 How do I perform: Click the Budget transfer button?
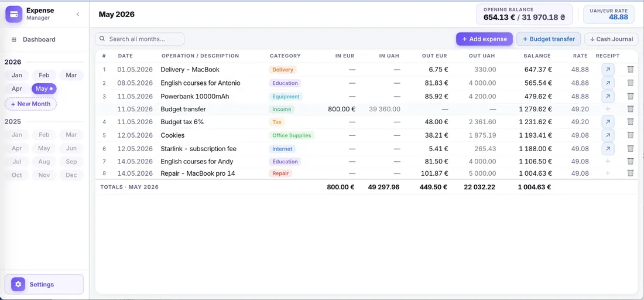click(x=549, y=39)
